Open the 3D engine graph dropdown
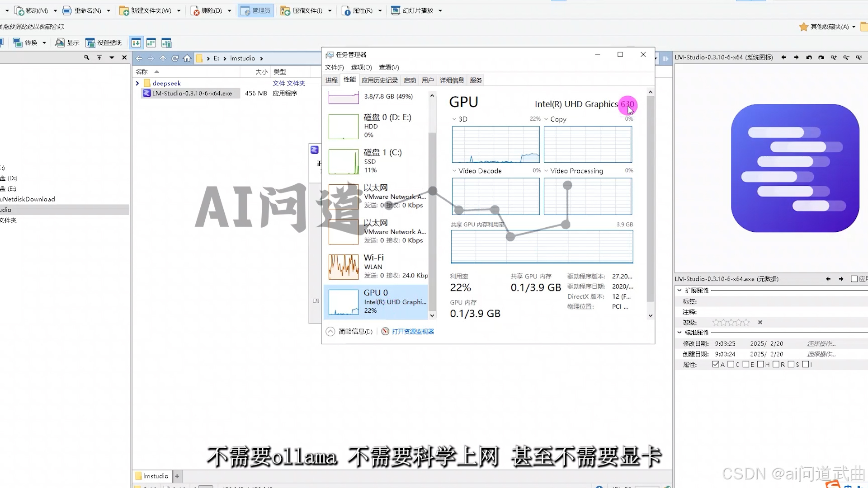Screen dimensions: 868x488 coord(454,119)
